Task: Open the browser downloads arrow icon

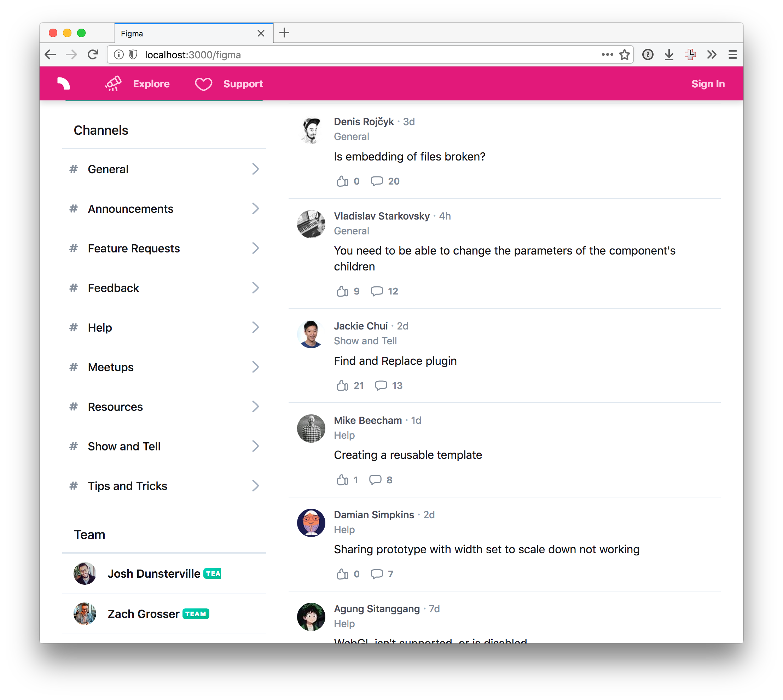Action: 669,54
